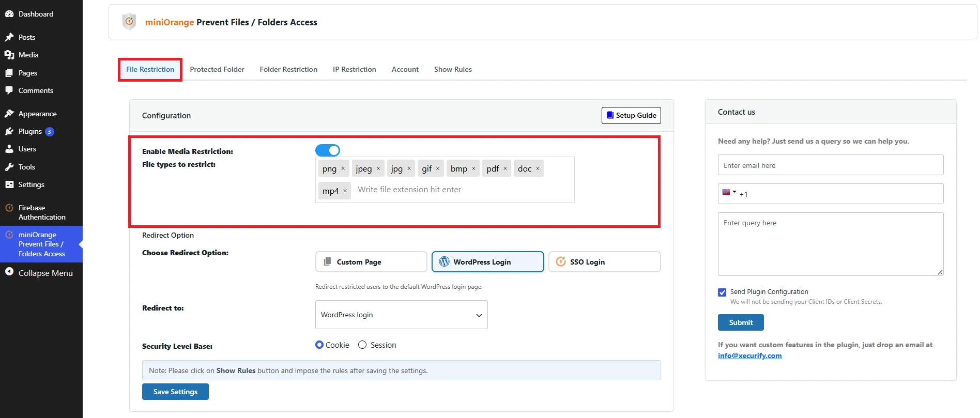The width and height of the screenshot is (980, 418).
Task: Switch to the Folder Restriction tab
Action: click(288, 69)
